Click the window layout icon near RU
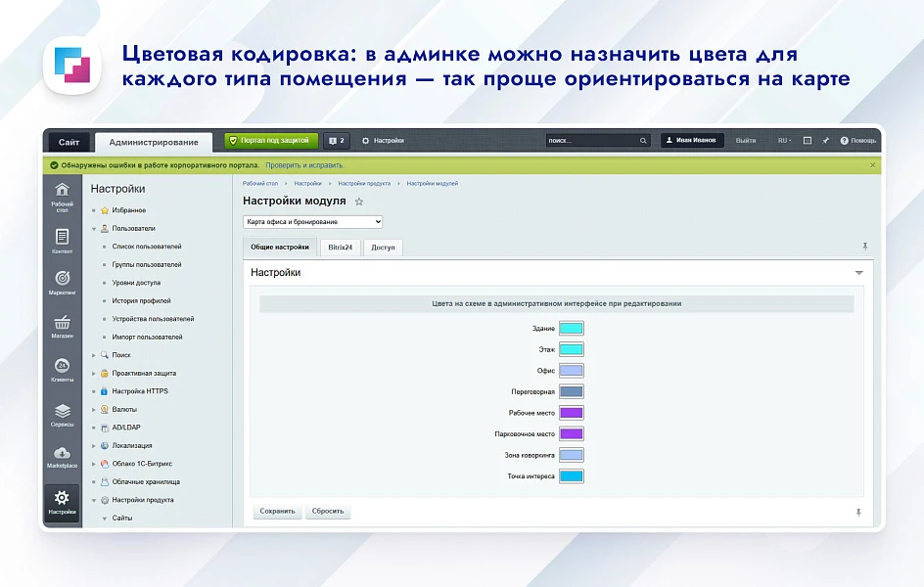The width and height of the screenshot is (924, 587). pos(808,141)
